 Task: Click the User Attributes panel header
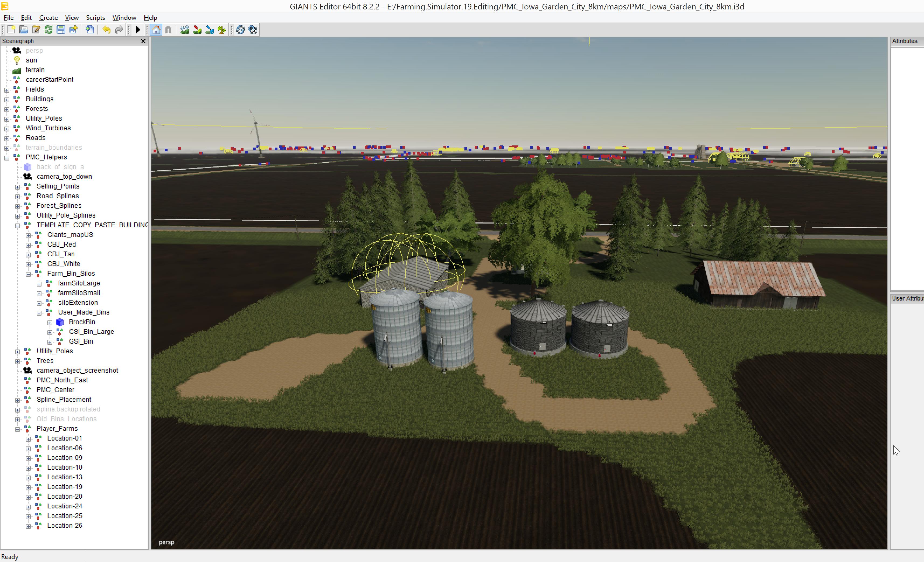click(x=908, y=298)
